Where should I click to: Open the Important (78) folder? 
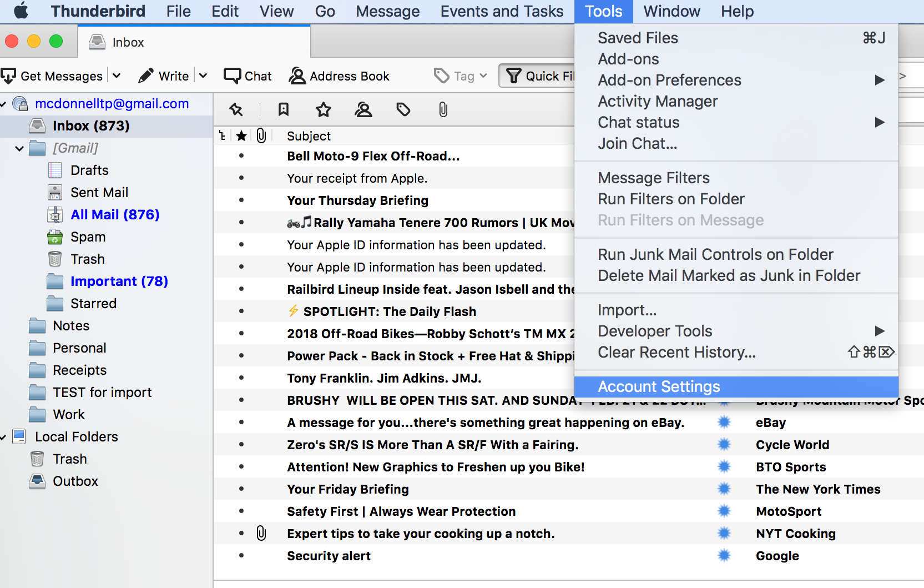[x=119, y=282]
